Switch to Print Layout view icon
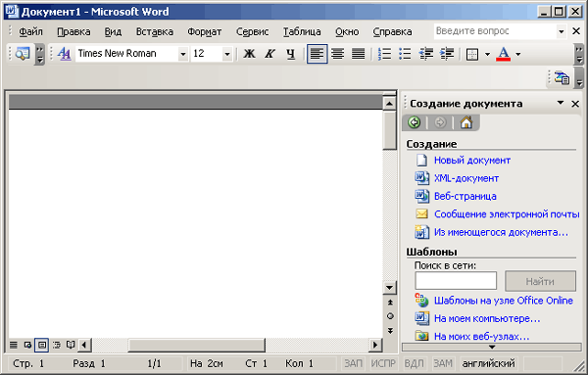 pyautogui.click(x=41, y=345)
